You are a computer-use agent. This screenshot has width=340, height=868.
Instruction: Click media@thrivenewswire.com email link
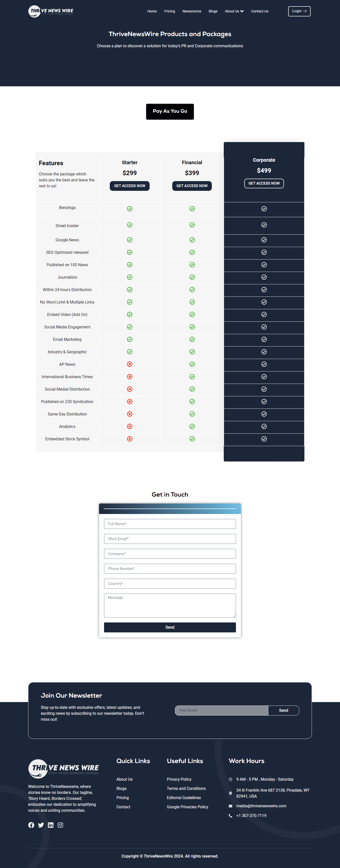click(x=261, y=806)
